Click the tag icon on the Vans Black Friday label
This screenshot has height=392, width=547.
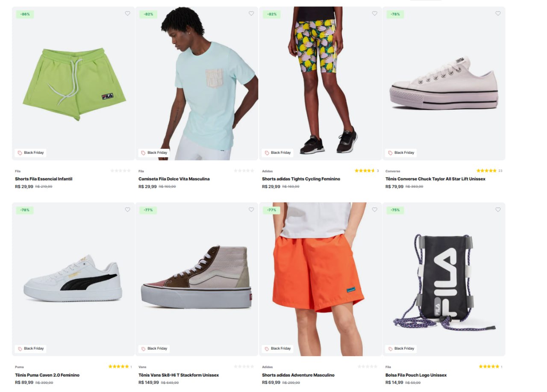[143, 348]
